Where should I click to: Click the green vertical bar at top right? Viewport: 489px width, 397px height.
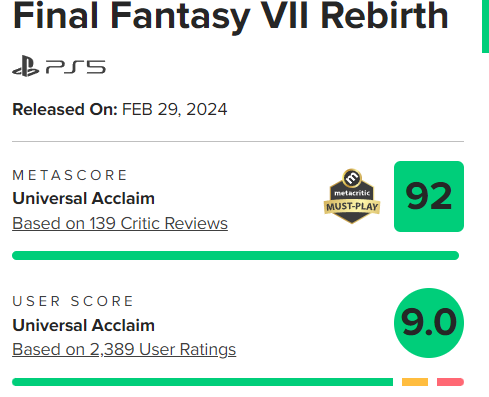click(485, 26)
